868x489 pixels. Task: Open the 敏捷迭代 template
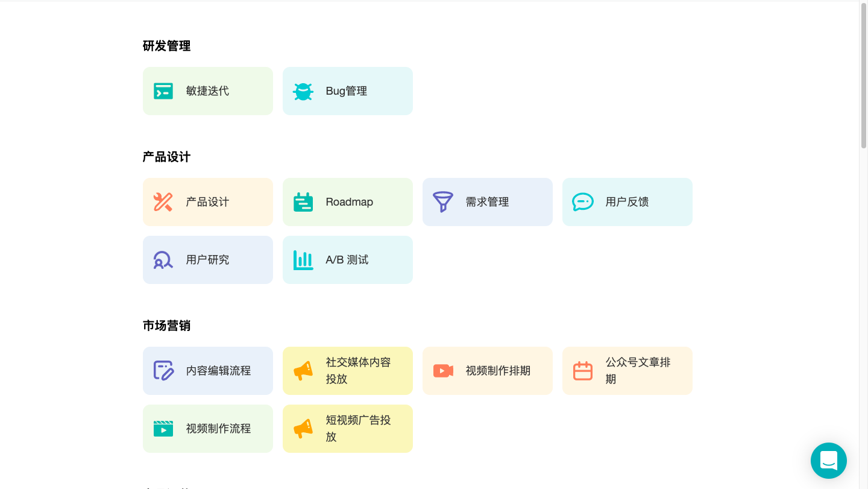point(208,91)
